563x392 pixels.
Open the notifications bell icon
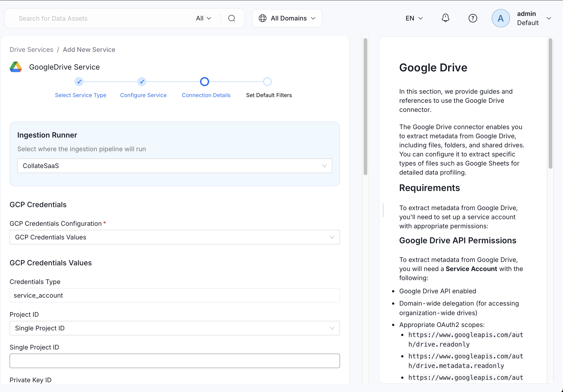(446, 18)
